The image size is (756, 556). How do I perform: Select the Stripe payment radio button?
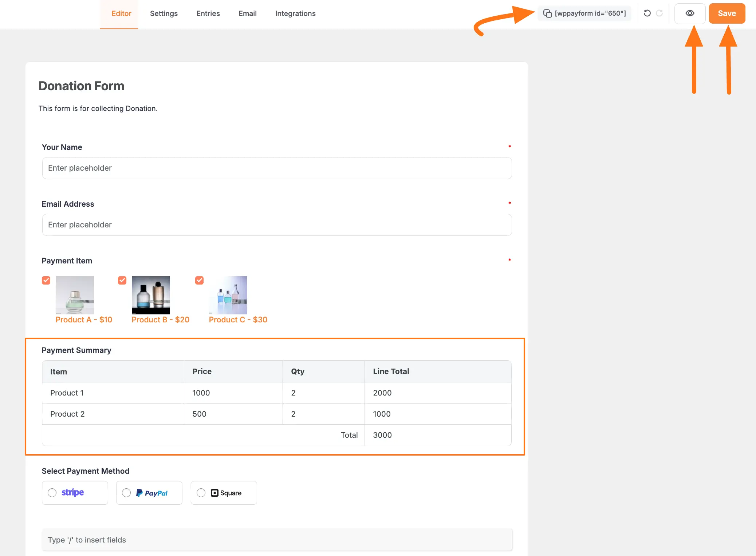[52, 493]
